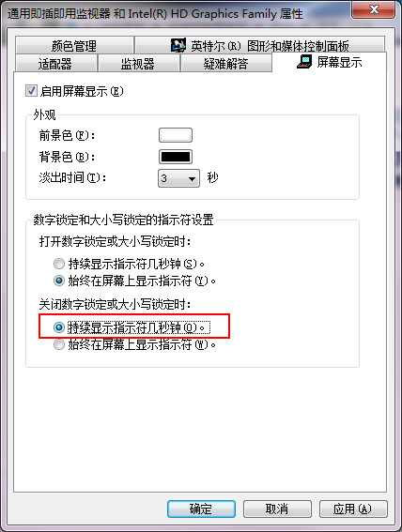Pick the white 前景色 color swatch
The height and width of the screenshot is (532, 402).
click(176, 135)
